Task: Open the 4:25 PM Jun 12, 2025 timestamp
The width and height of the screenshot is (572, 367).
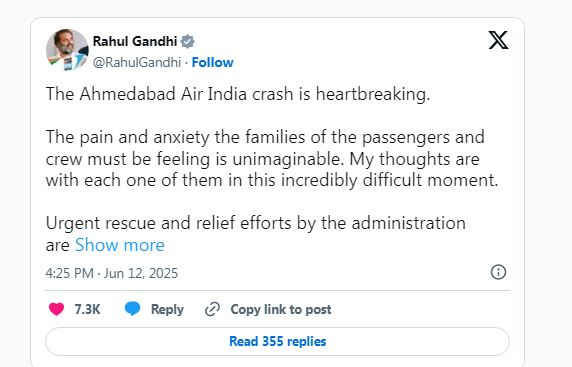Action: [x=112, y=273]
